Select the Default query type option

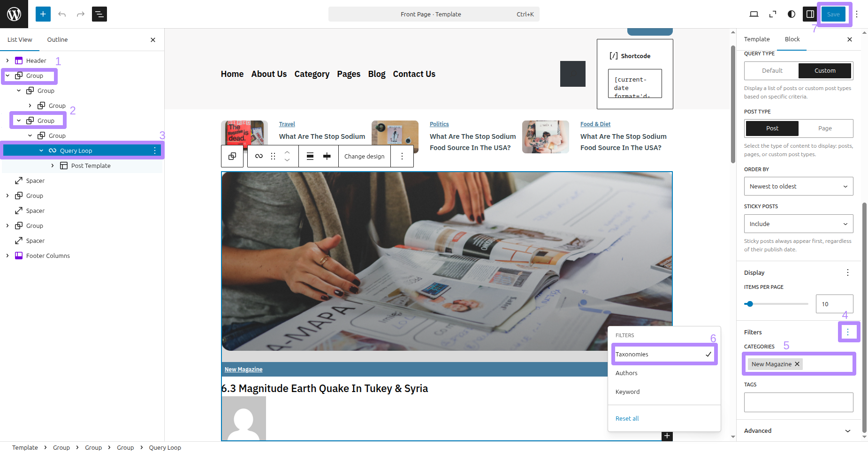click(x=772, y=71)
